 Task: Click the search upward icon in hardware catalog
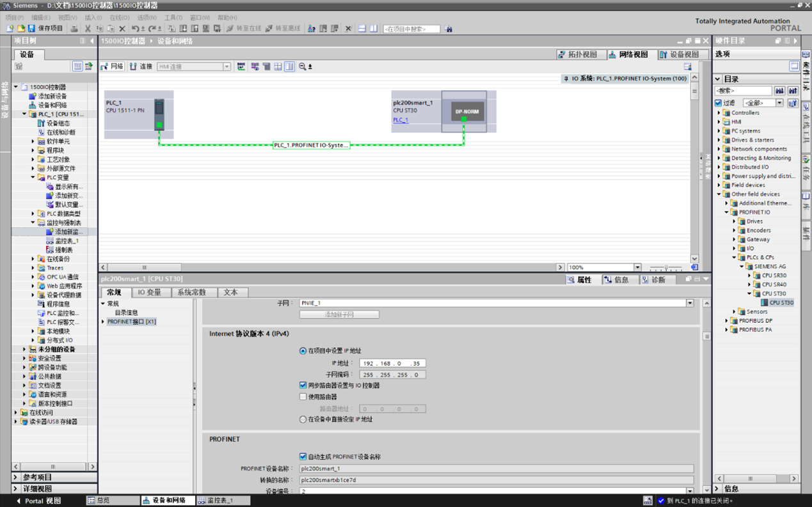792,91
